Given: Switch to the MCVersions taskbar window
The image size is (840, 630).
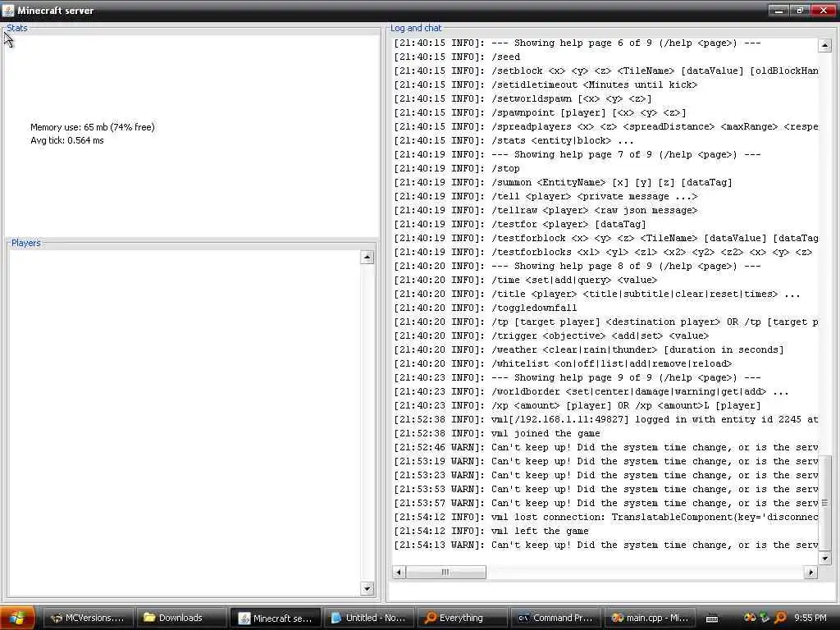Looking at the screenshot, I should click(87, 618).
